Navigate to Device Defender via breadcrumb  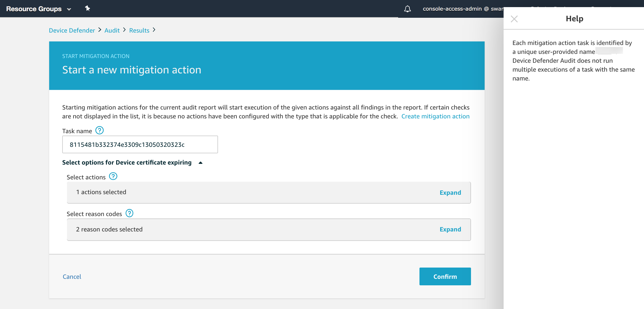coord(72,30)
